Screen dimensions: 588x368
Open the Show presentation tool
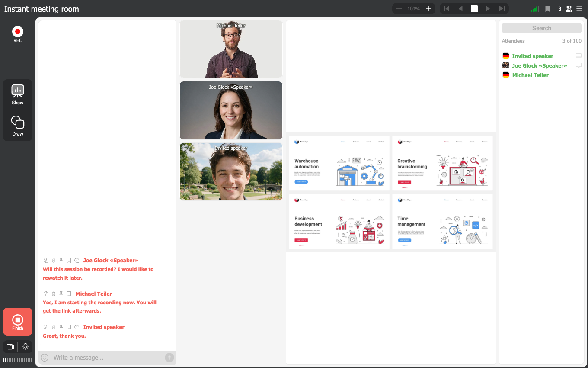tap(18, 95)
